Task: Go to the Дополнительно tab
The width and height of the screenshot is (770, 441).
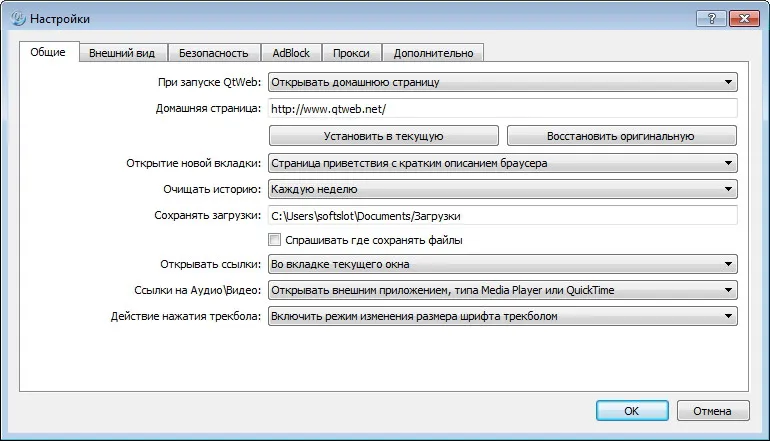Action: [x=433, y=53]
